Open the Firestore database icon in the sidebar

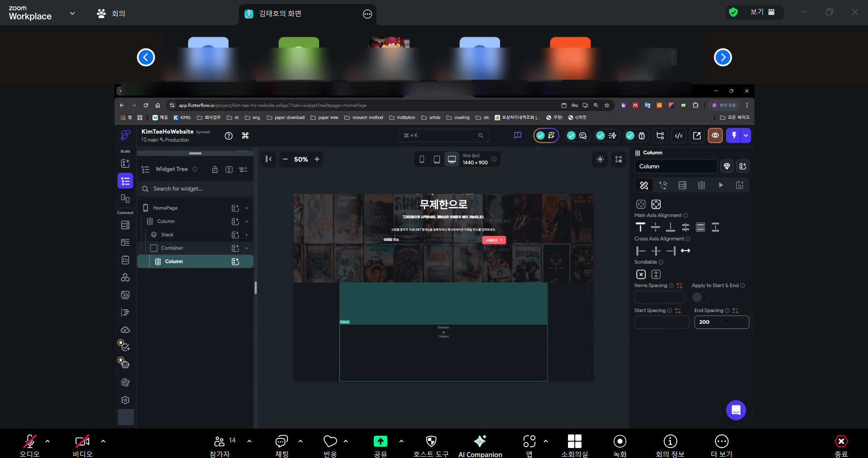point(125,225)
